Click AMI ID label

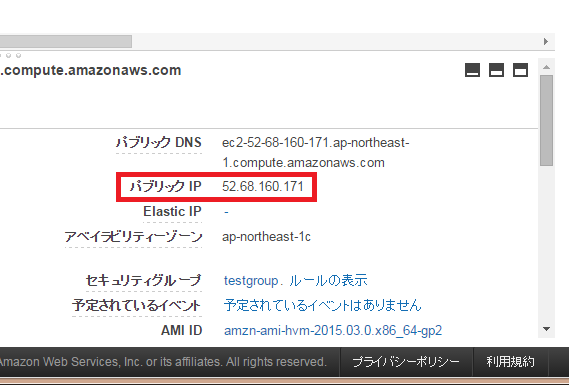point(181,331)
